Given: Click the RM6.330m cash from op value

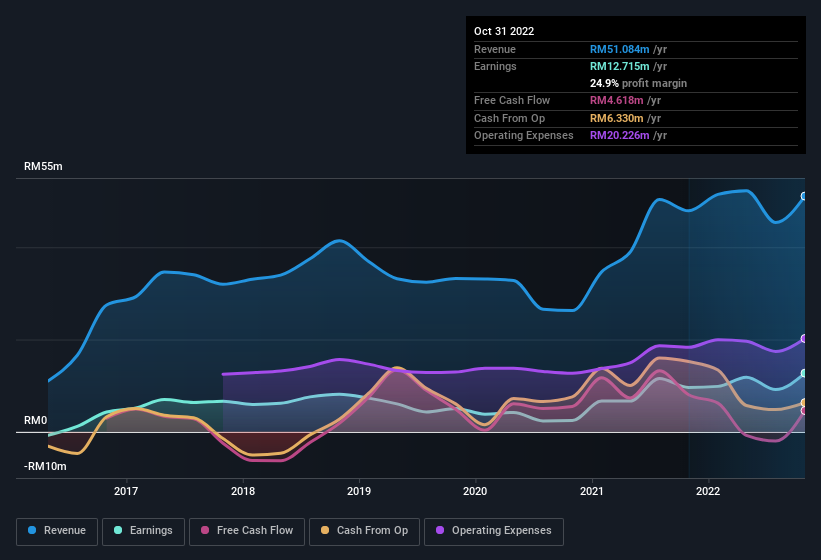Looking at the screenshot, I should point(616,118).
